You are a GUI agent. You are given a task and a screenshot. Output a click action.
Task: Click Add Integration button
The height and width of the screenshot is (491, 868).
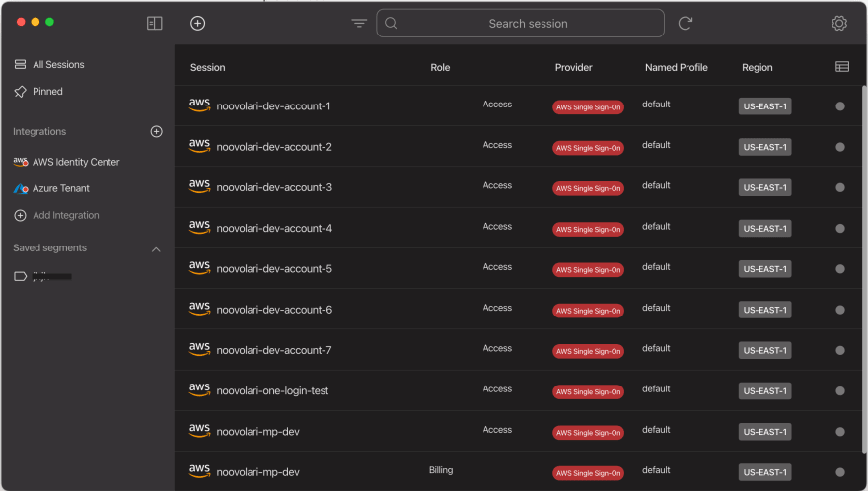[65, 215]
